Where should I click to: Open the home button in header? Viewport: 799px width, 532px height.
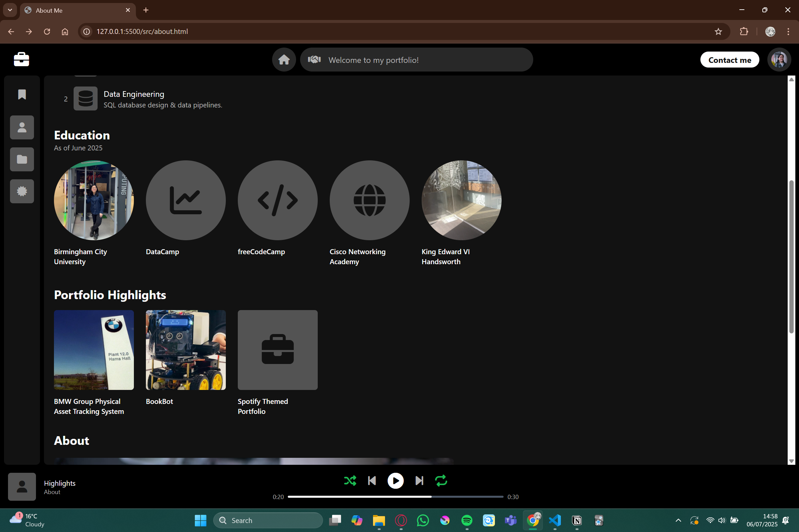coord(284,60)
